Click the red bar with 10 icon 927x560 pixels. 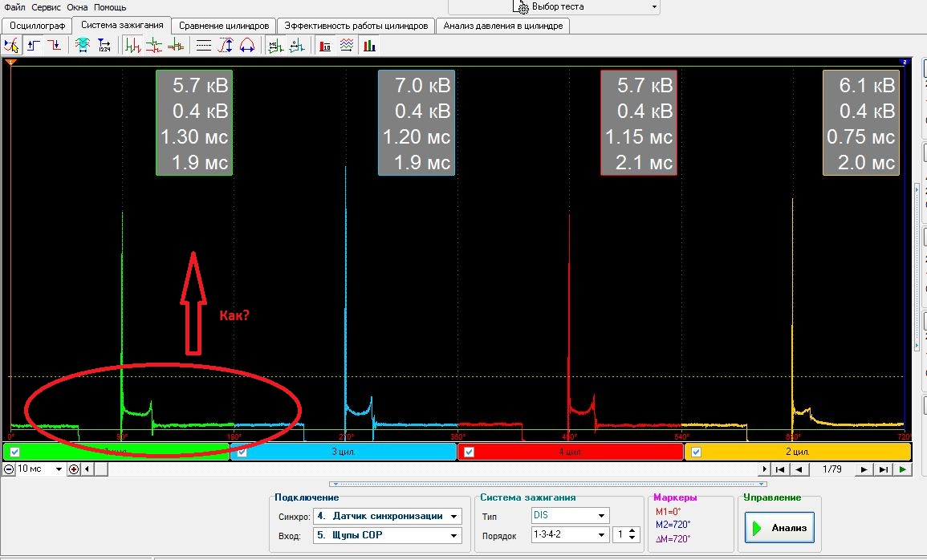click(325, 46)
